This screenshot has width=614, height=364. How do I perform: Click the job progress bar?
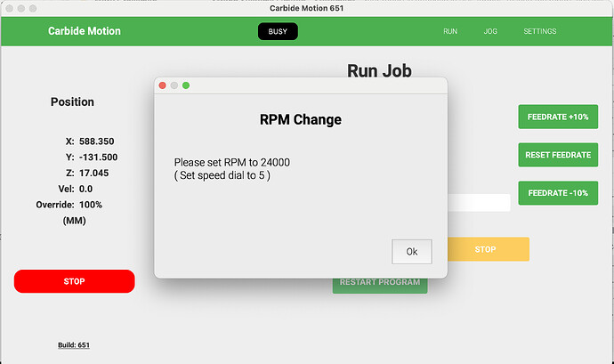pos(479,203)
